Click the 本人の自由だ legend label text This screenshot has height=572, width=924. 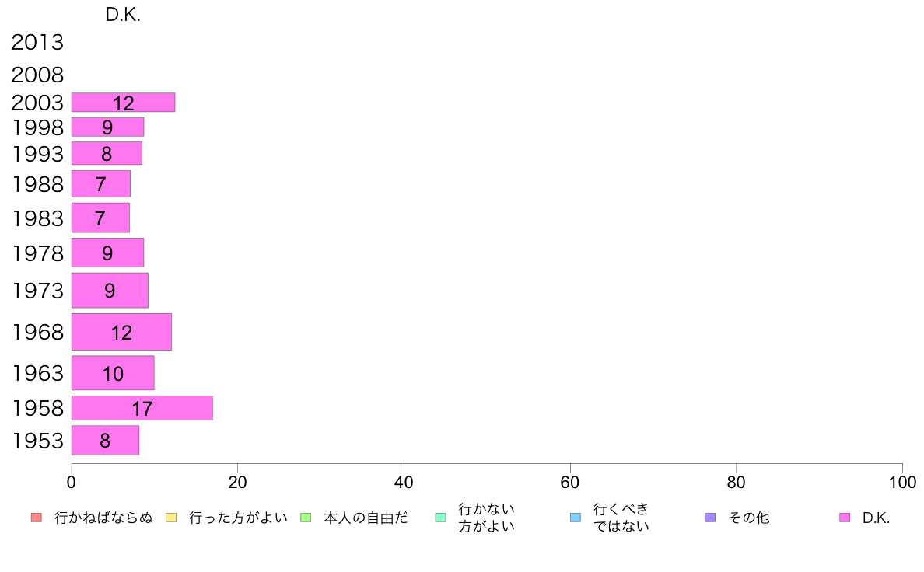(366, 518)
